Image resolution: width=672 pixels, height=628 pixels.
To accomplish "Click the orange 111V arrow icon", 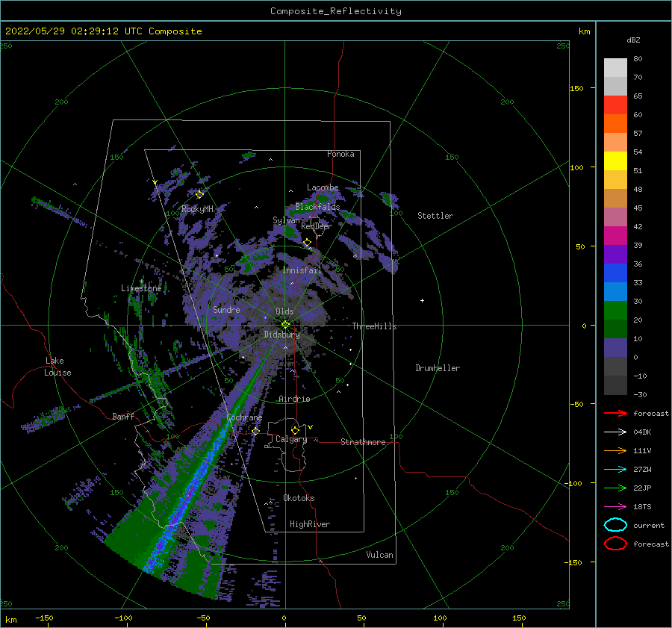I will click(615, 450).
